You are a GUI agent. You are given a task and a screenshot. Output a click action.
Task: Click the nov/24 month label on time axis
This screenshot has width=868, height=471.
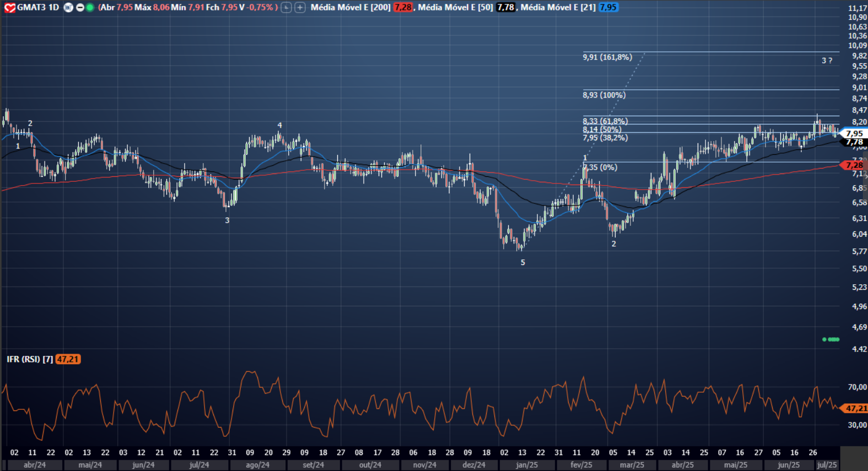coord(424,465)
